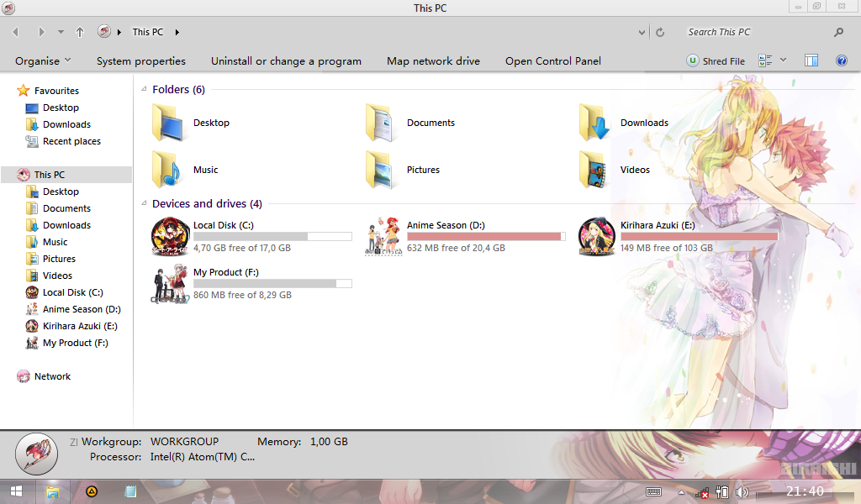Image resolution: width=861 pixels, height=504 pixels.
Task: Open the Organise menu
Action: 43,60
